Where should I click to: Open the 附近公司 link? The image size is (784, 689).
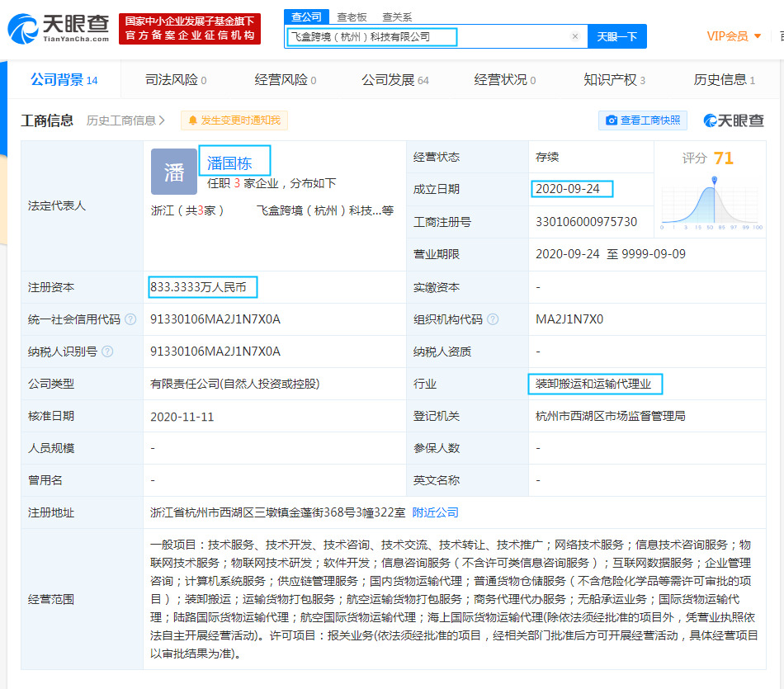tap(435, 512)
